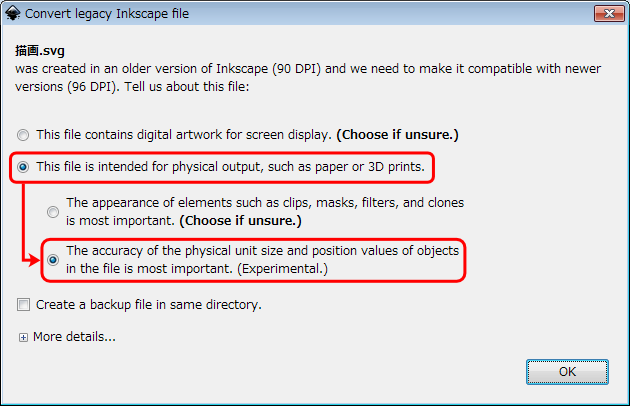
Task: Pick the accuracy of physical unit size radio button
Action: click(53, 260)
